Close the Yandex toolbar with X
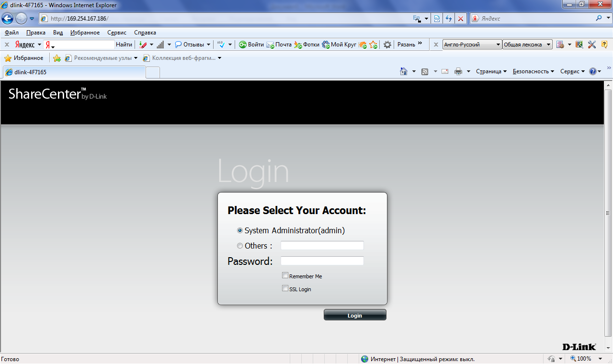 pyautogui.click(x=7, y=45)
